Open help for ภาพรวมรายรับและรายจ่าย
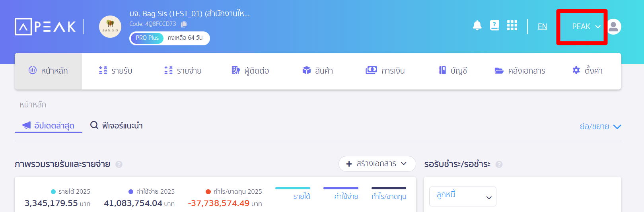The width and height of the screenshot is (644, 212). (x=119, y=164)
